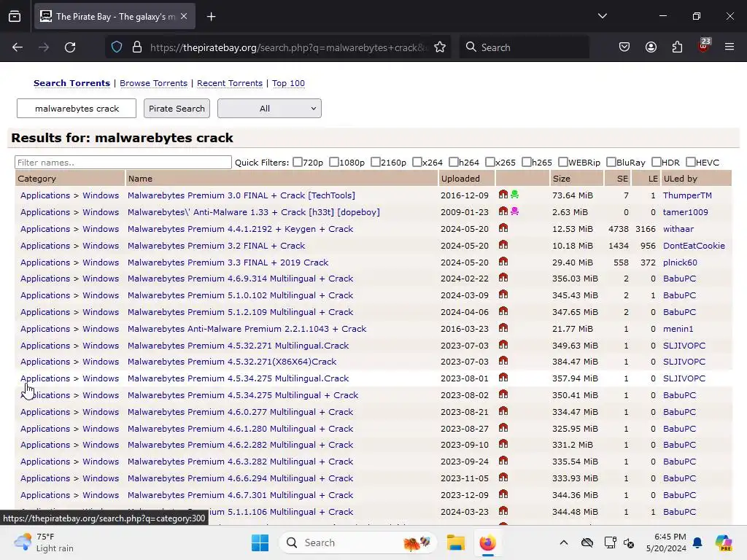
Task: Check the x264 quick filter
Action: tap(417, 162)
